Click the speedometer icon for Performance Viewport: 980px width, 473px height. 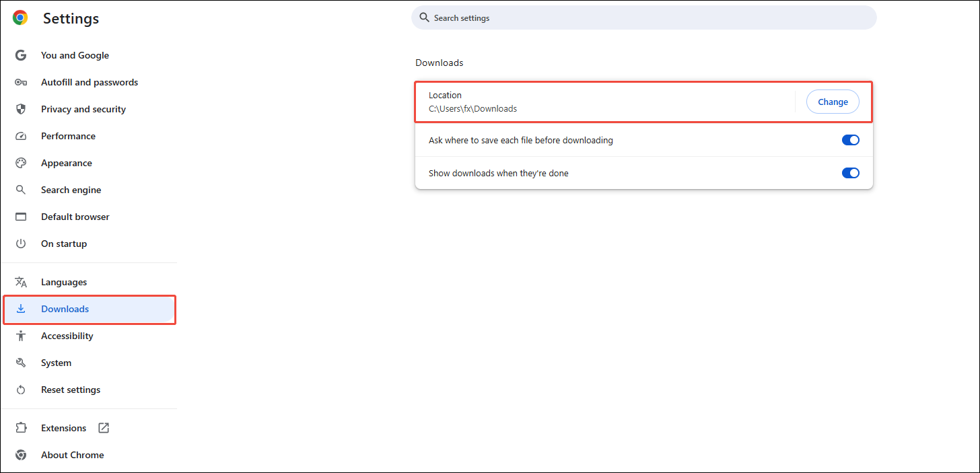pyautogui.click(x=21, y=136)
